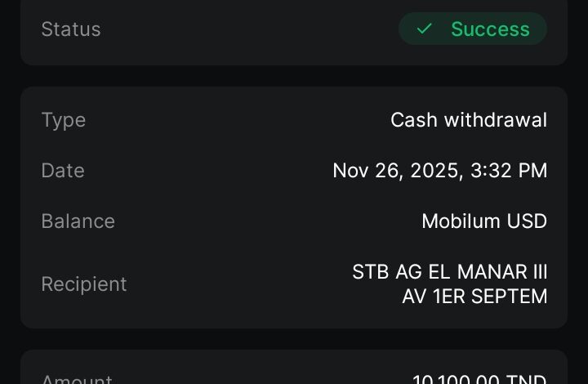Open the Mobilum USD balance
This screenshot has height=384, width=588.
[484, 221]
